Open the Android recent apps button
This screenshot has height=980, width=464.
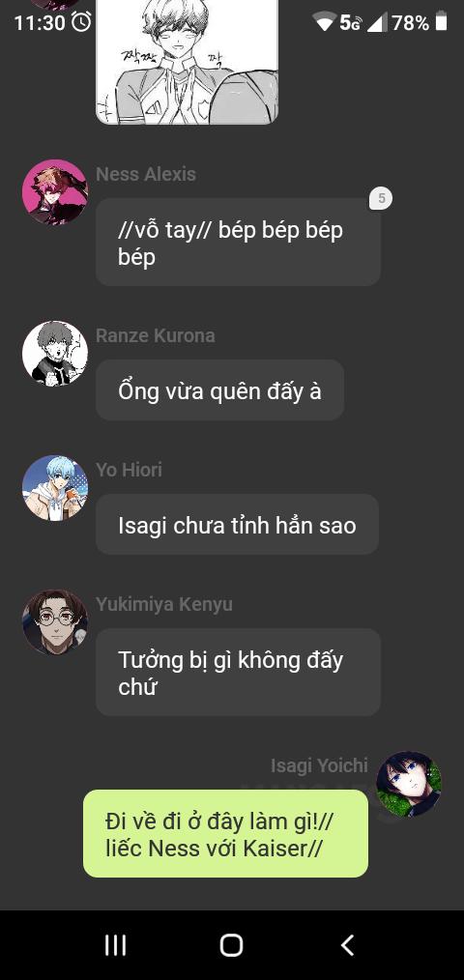(x=116, y=945)
